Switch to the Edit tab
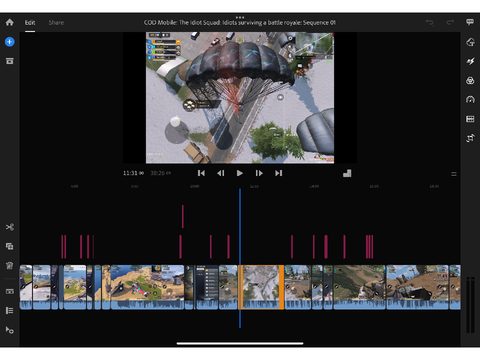Image resolution: width=480 pixels, height=360 pixels. [30, 22]
